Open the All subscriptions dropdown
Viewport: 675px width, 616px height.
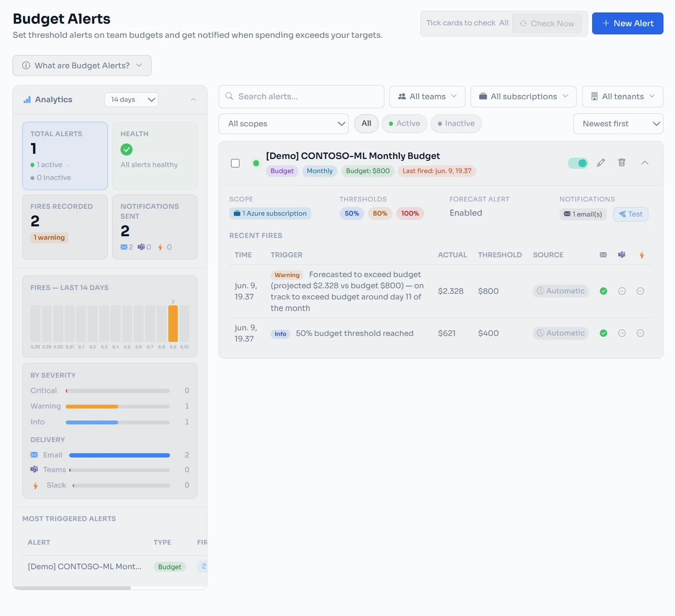(x=523, y=97)
